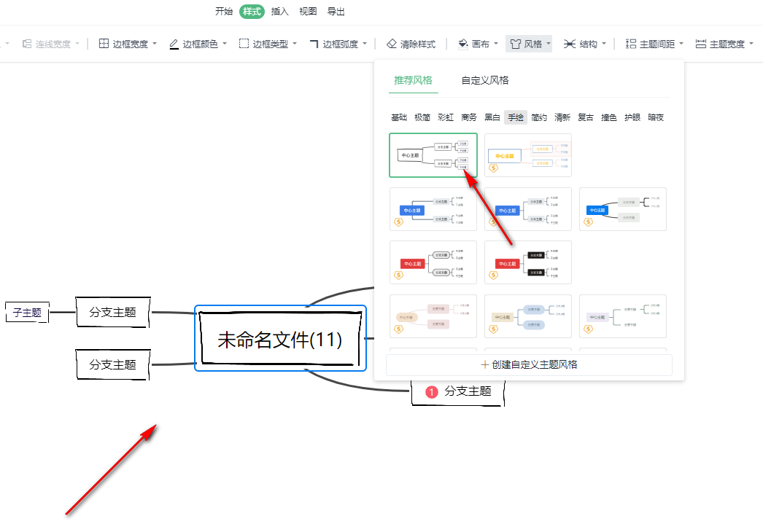The width and height of the screenshot is (763, 532).
Task: Select the upper left 分支主题 node
Action: pyautogui.click(x=113, y=312)
